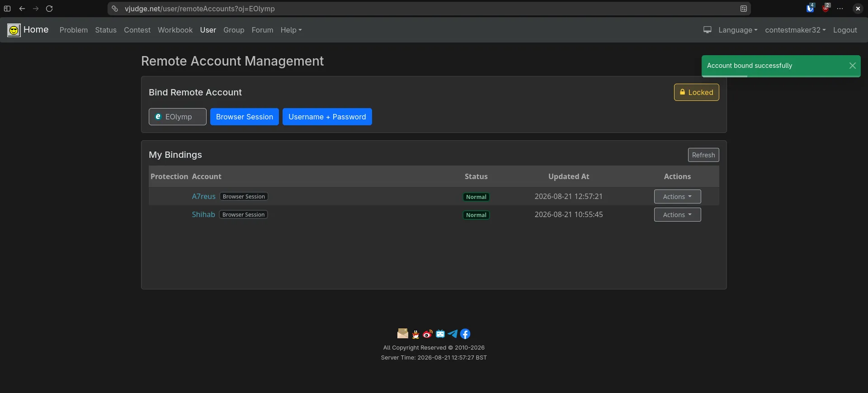Viewport: 868px width, 393px height.
Task: Click the Updated At column header
Action: [568, 177]
